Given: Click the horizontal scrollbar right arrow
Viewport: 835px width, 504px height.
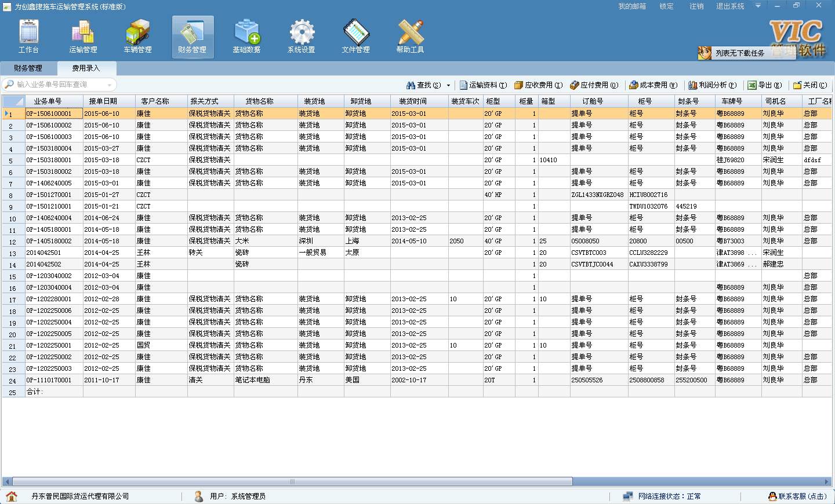Looking at the screenshot, I should coord(827,481).
